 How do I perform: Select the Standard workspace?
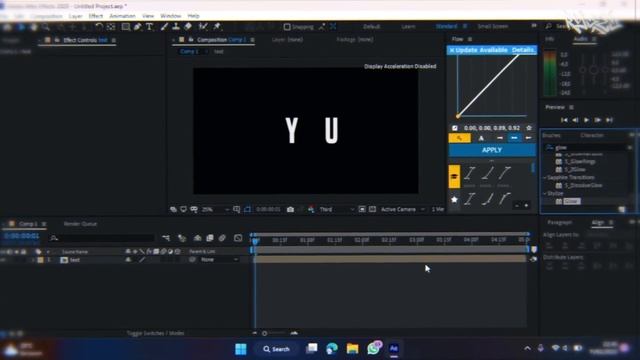pyautogui.click(x=447, y=26)
